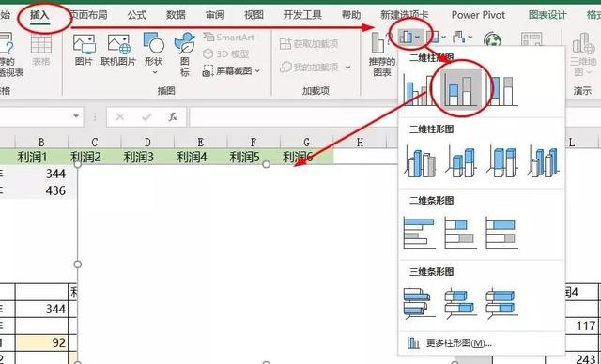Switch to Power Pivot tab
Image resolution: width=601 pixels, height=364 pixels.
(478, 15)
